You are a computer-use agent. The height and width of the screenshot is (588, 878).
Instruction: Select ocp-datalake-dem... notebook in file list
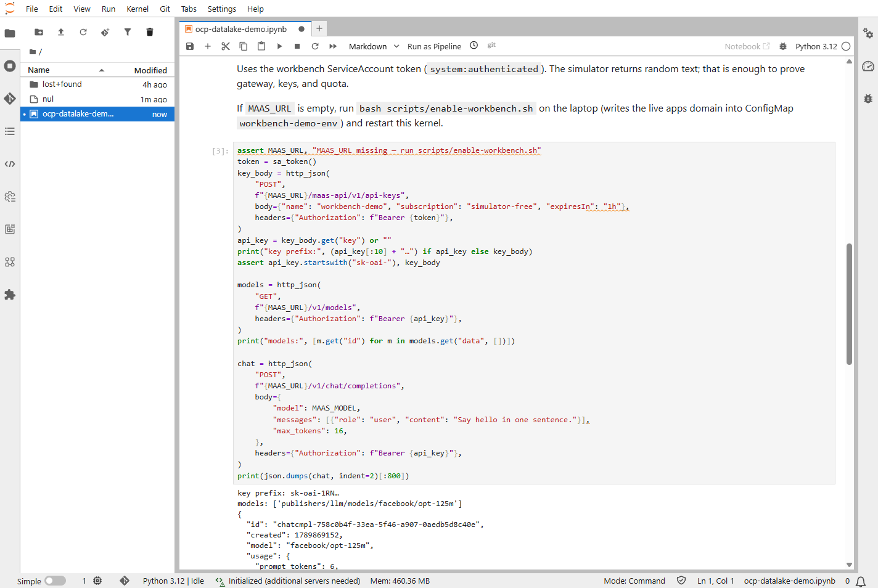pos(97,114)
